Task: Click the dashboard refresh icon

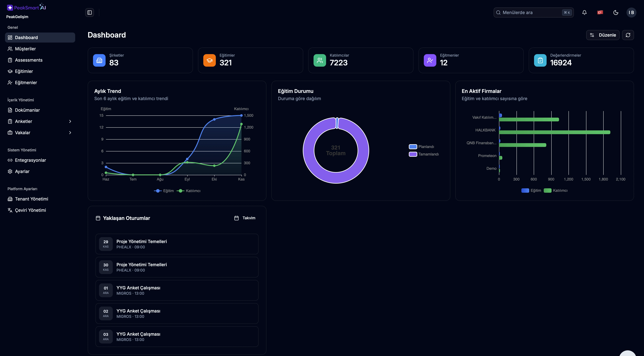Action: point(628,35)
